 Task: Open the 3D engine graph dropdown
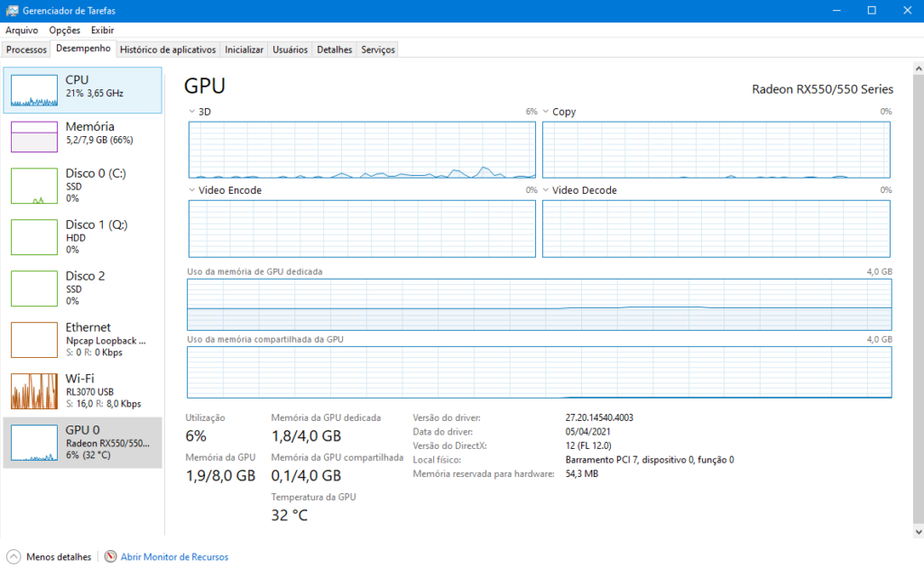192,112
